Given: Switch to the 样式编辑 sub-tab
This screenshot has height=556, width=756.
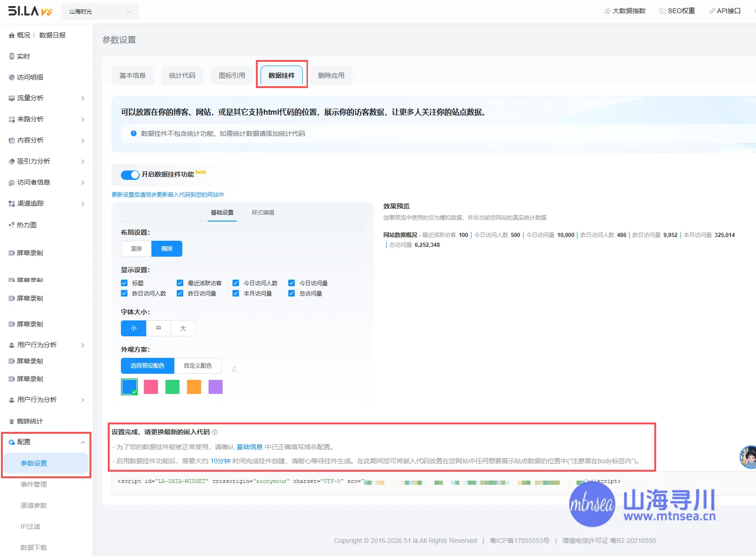Looking at the screenshot, I should 263,213.
